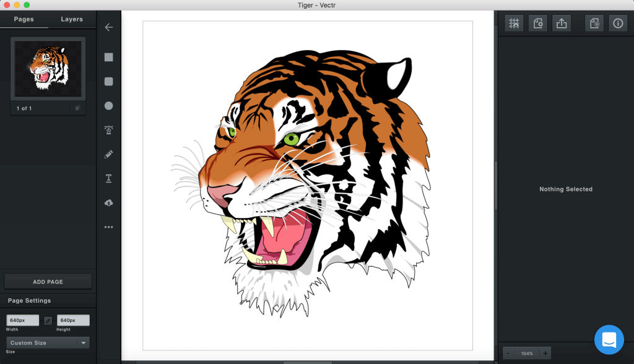The image size is (634, 364).
Task: Toggle the grid snapping icon
Action: pyautogui.click(x=514, y=24)
